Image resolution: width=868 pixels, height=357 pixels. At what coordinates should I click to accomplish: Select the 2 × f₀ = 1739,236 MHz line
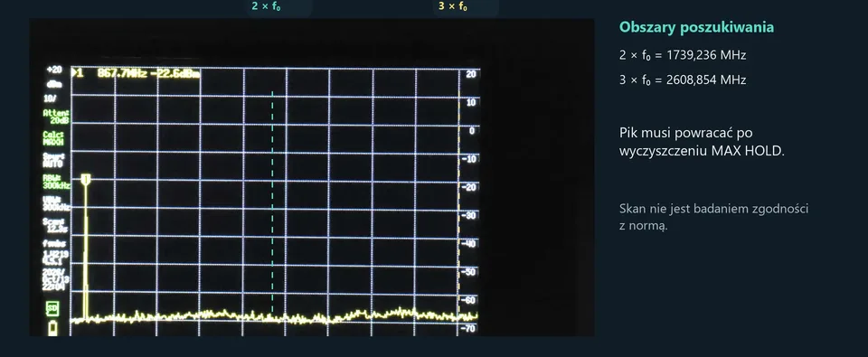coord(683,55)
